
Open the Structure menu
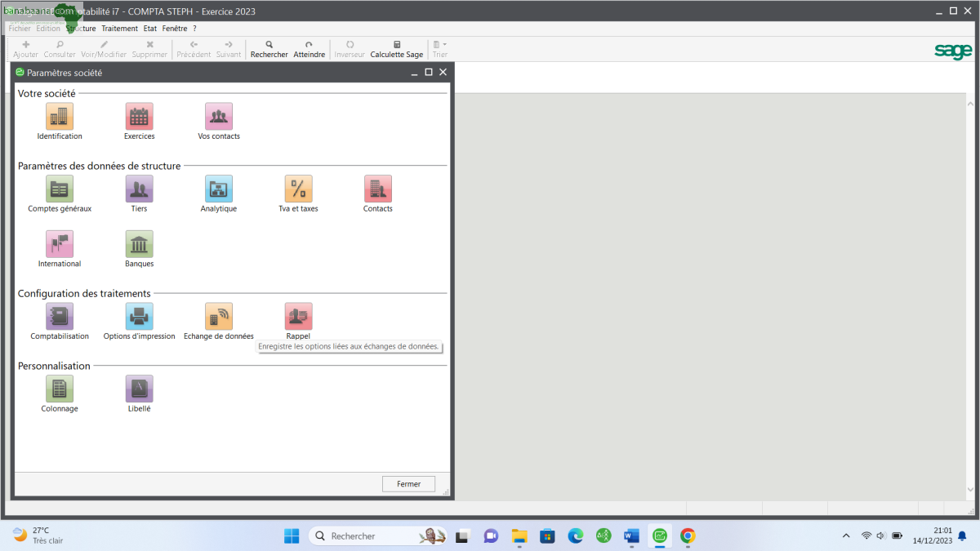pyautogui.click(x=81, y=28)
